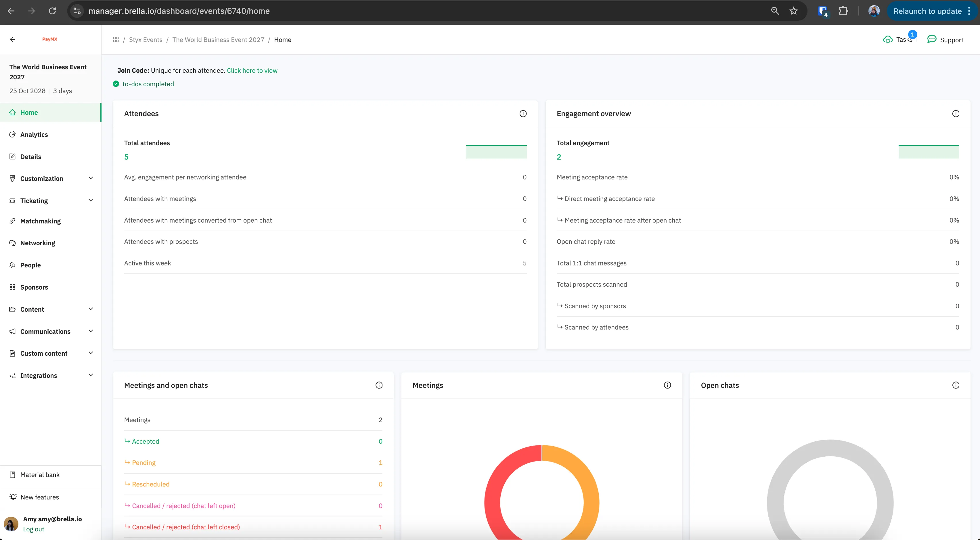Click the zoom magnifier in address bar
Viewport: 980px width, 540px height.
pyautogui.click(x=775, y=11)
